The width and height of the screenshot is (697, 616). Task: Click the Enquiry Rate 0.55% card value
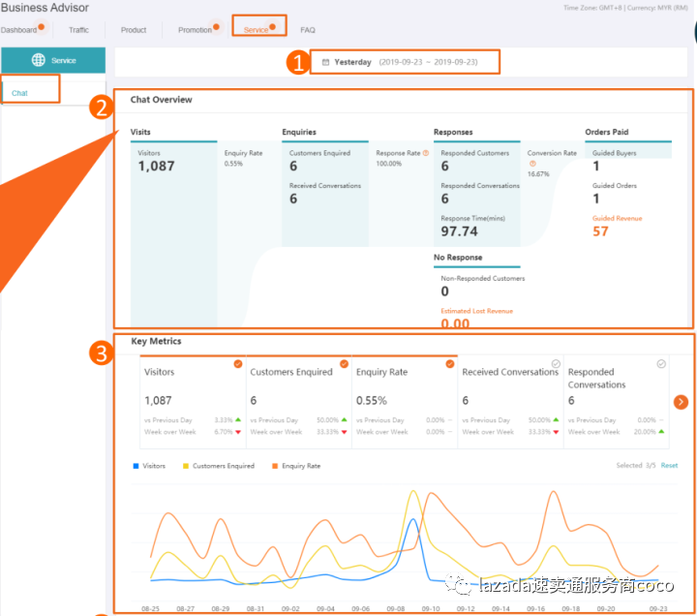(x=371, y=401)
